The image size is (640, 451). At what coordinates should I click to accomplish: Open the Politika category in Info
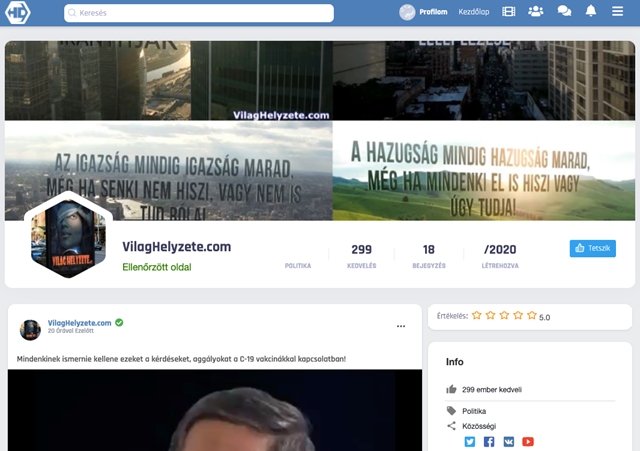pos(474,411)
